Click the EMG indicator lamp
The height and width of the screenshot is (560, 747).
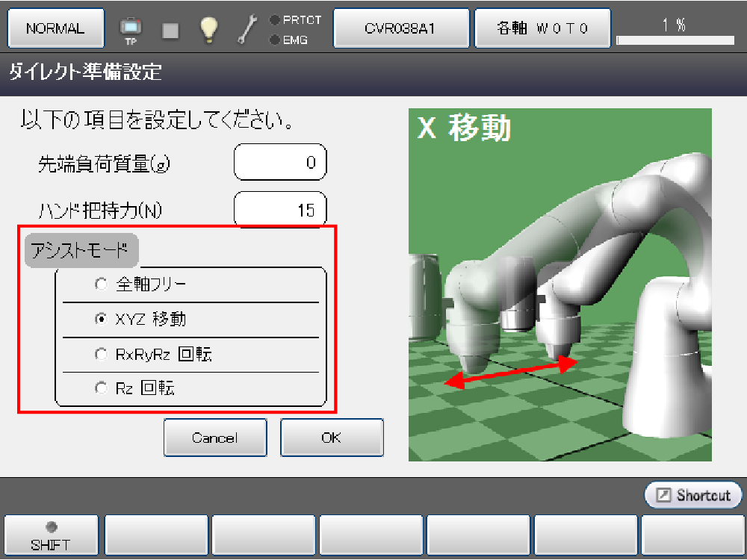[275, 40]
